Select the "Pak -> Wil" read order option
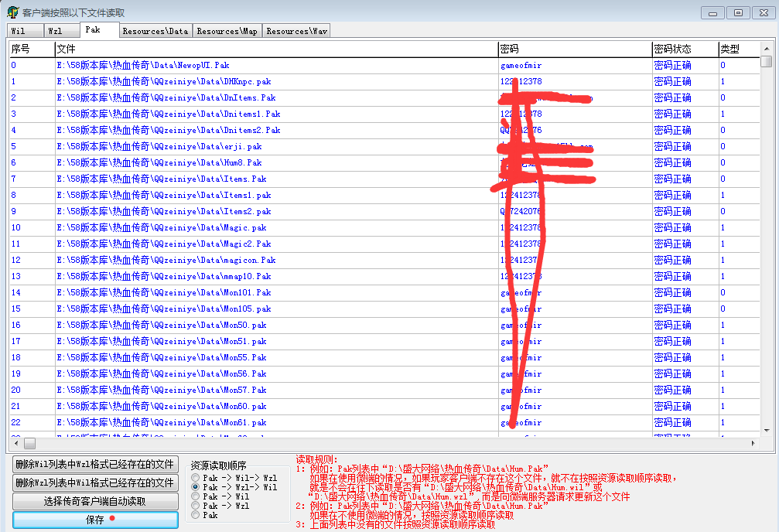Image resolution: width=779 pixels, height=532 pixels. 196,497
